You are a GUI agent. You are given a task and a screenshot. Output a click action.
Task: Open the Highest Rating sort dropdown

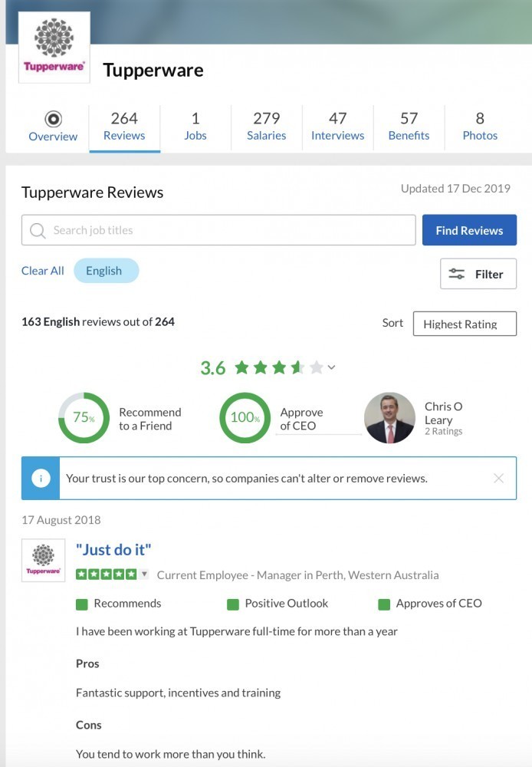[x=465, y=324]
